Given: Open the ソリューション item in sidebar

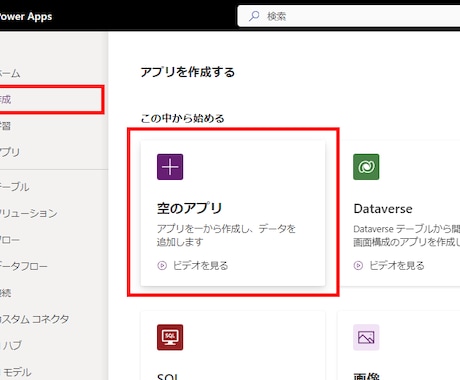Looking at the screenshot, I should click(x=29, y=213).
